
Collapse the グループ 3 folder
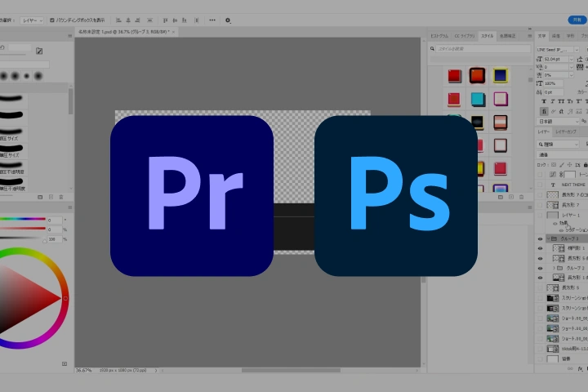click(x=549, y=238)
